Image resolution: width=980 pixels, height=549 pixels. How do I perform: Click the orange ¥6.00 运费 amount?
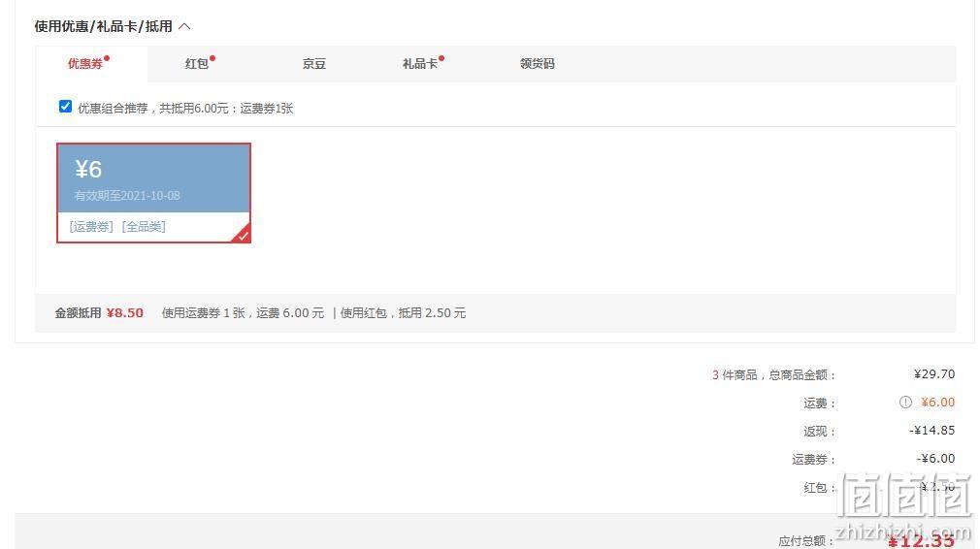coord(937,403)
